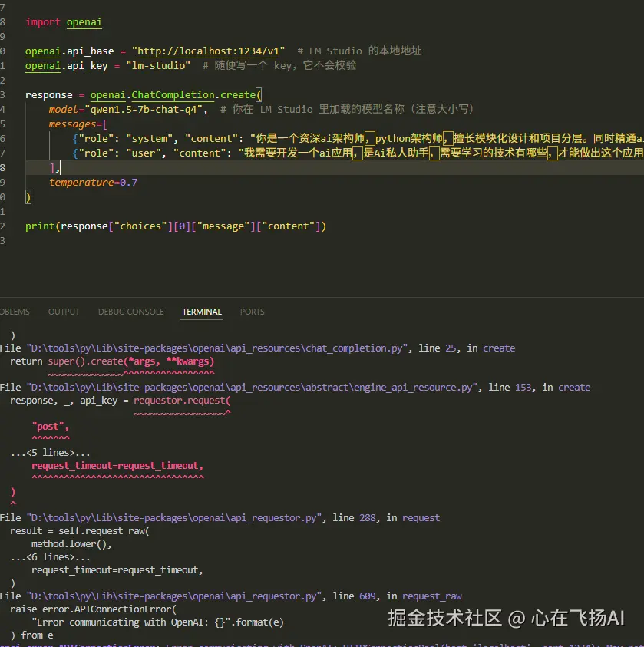Select the TERMINAL panel tab
This screenshot has height=647, width=644.
(x=202, y=312)
